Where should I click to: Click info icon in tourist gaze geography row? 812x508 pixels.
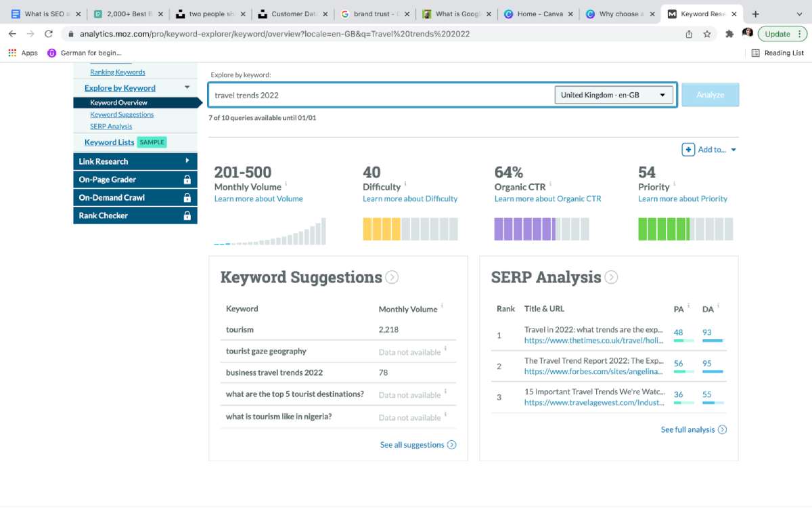point(446,349)
